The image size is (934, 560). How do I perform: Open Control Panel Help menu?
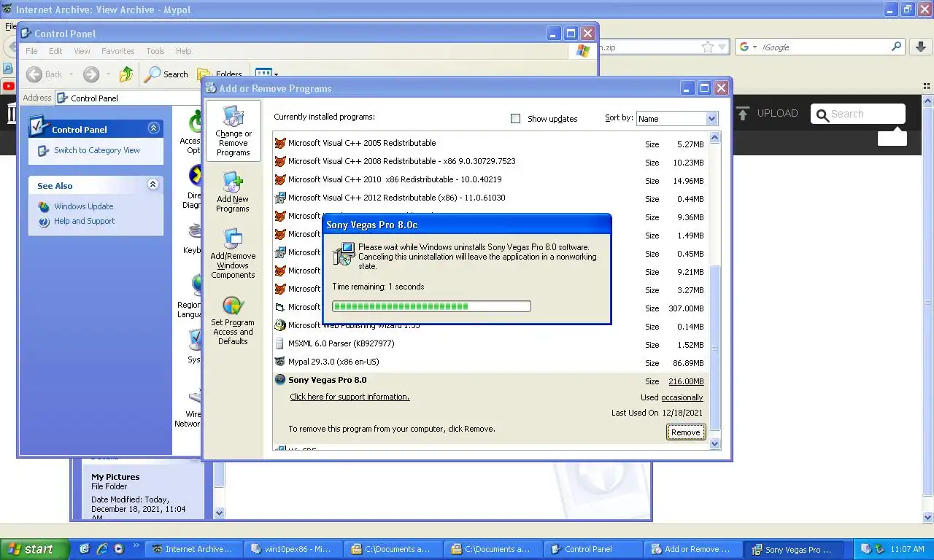click(x=184, y=51)
